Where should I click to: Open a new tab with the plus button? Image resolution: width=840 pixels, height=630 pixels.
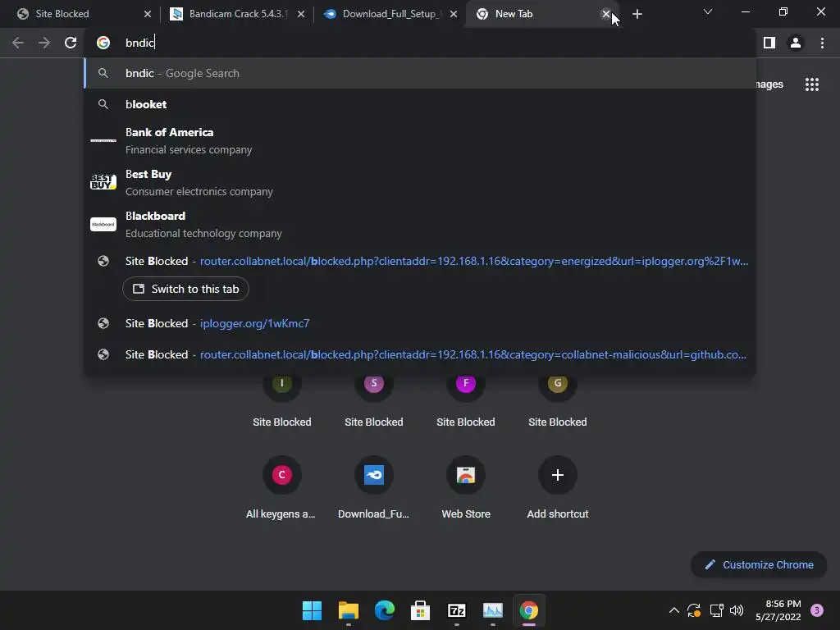tap(637, 14)
